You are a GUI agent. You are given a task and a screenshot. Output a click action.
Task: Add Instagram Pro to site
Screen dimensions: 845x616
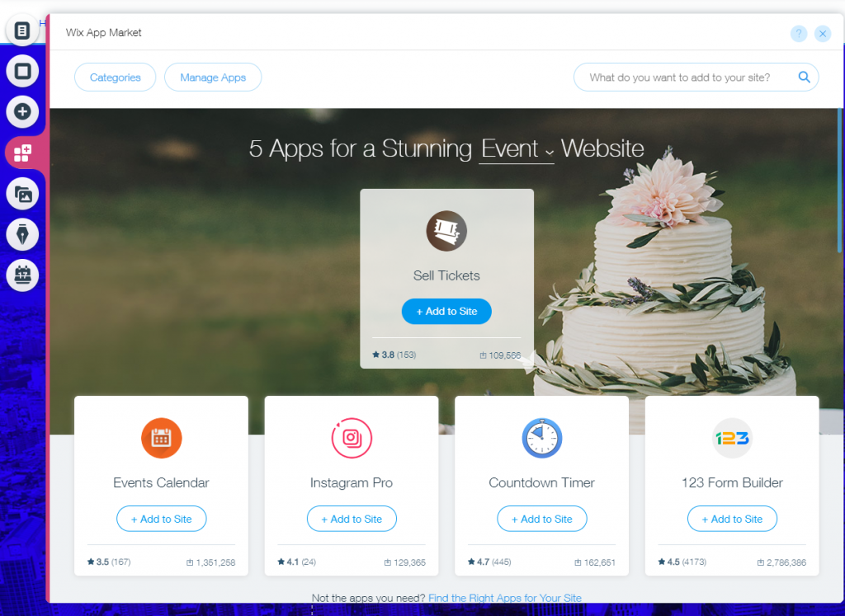pyautogui.click(x=352, y=519)
